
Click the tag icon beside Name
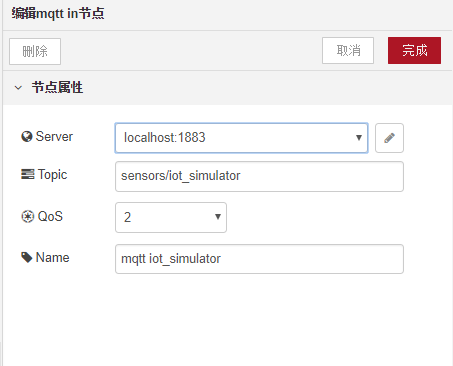[27, 257]
